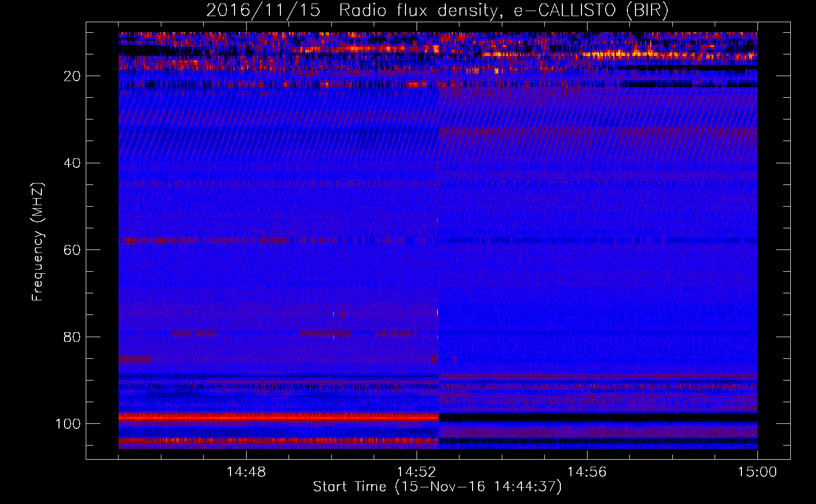
Task: Click the frequency tick label "20"
Action: coord(72,76)
